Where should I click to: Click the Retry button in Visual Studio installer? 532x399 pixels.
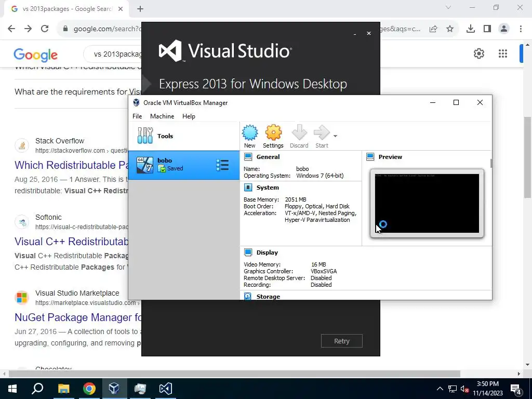(x=342, y=341)
